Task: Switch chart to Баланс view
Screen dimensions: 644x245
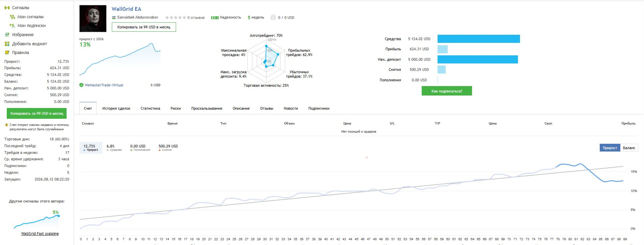Action: tap(629, 148)
